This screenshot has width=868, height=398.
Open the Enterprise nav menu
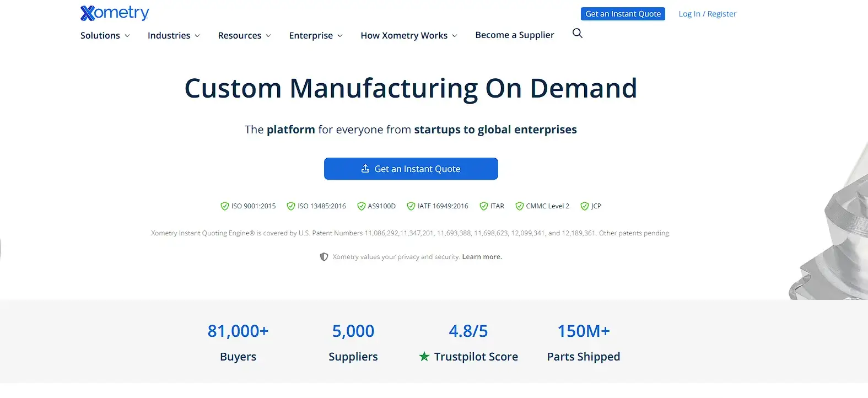(315, 35)
